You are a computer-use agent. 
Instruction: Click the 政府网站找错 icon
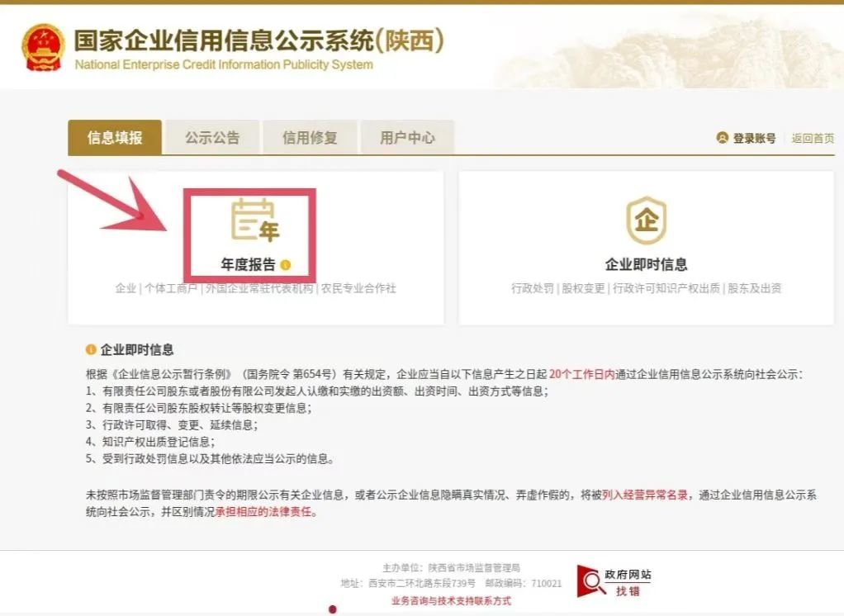(x=614, y=581)
